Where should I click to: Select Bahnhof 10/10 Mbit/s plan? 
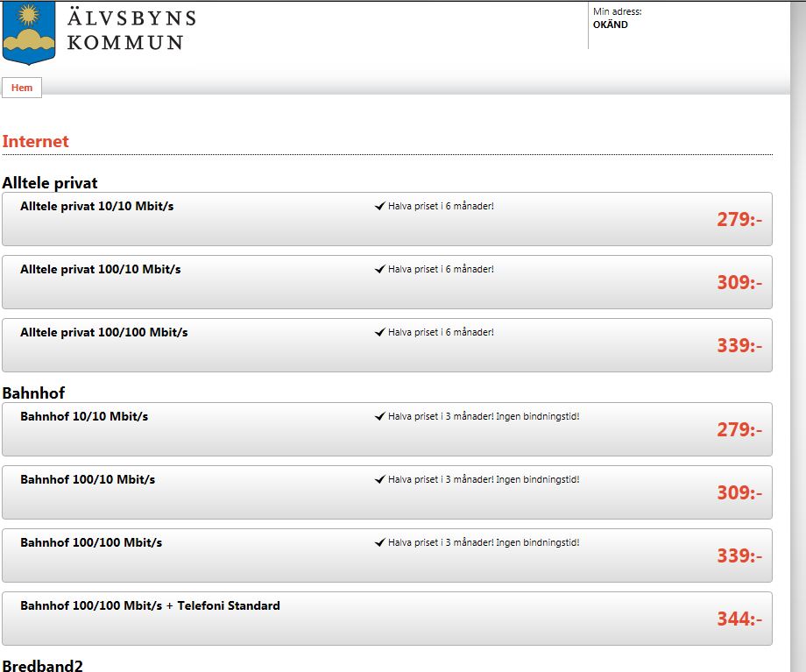(x=387, y=429)
